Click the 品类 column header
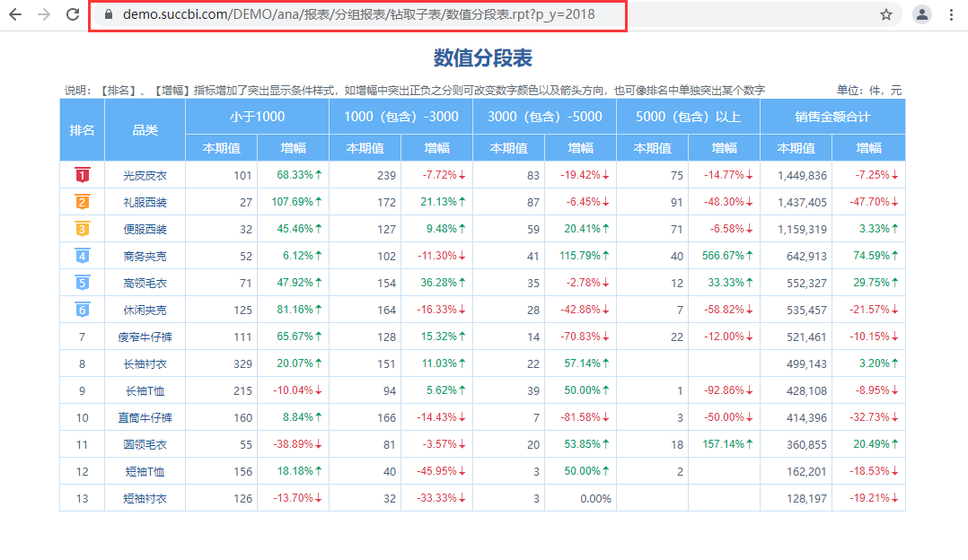968x560 pixels. [145, 130]
